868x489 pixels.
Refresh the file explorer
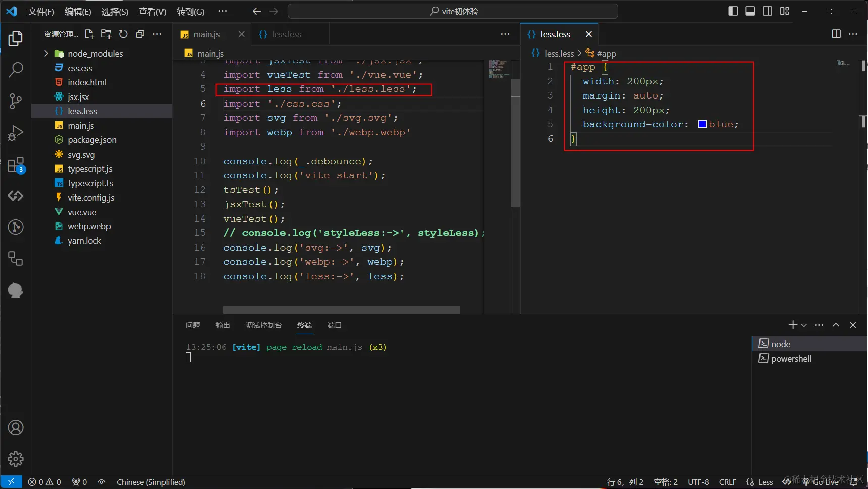123,34
